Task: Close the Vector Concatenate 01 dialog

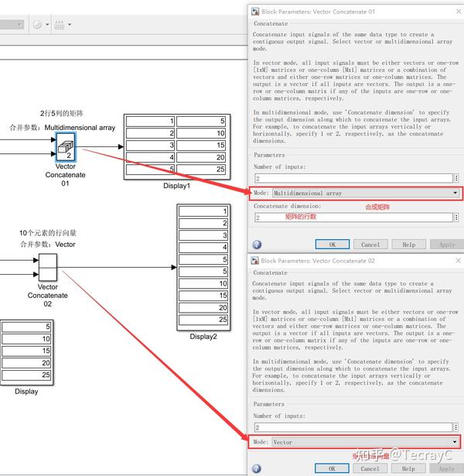Action: [x=459, y=12]
